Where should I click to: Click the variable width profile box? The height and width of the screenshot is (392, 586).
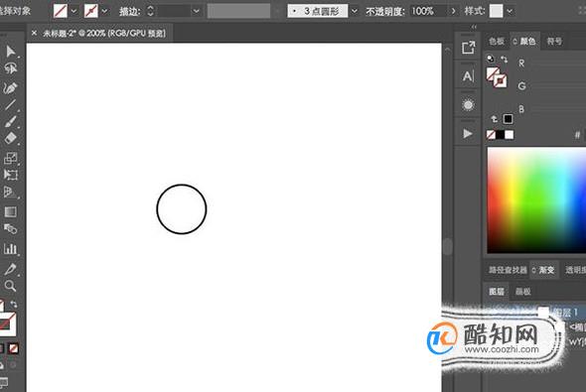[x=238, y=11]
